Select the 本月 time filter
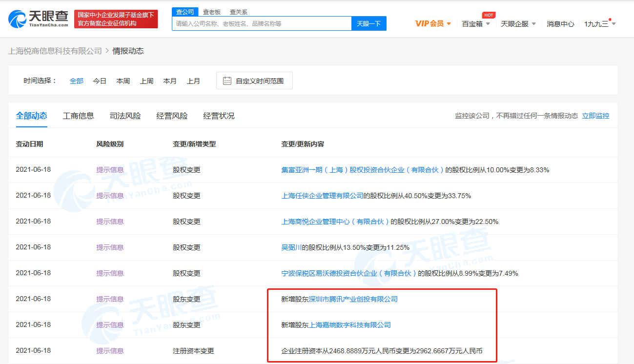 tap(170, 81)
